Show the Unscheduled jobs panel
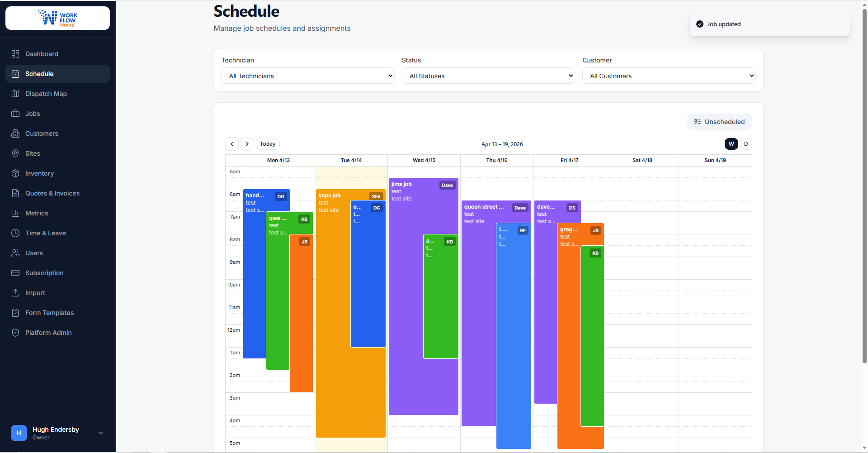This screenshot has width=868, height=453. [719, 122]
